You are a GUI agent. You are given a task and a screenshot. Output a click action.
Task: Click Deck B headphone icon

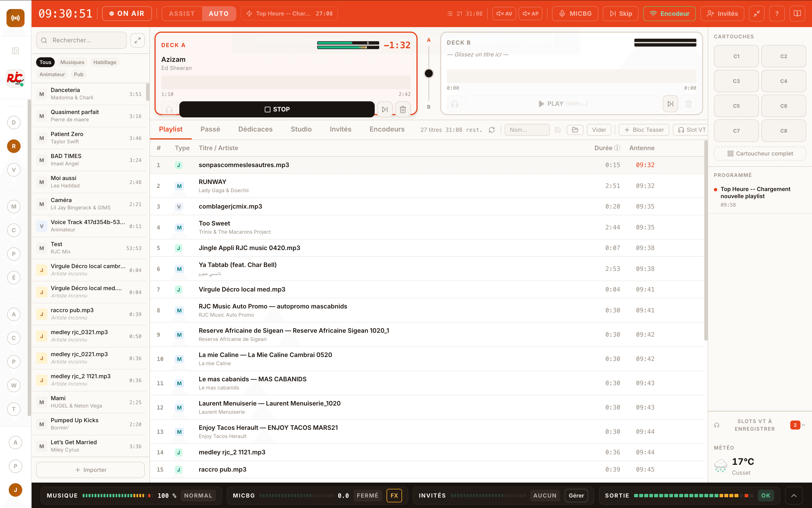(455, 104)
